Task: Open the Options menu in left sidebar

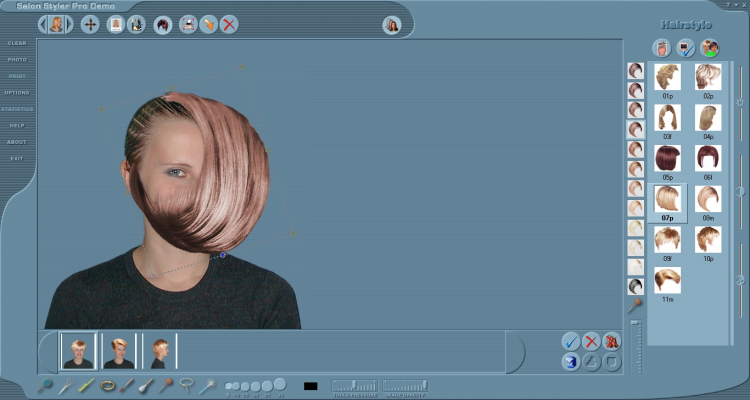Action: pyautogui.click(x=17, y=92)
